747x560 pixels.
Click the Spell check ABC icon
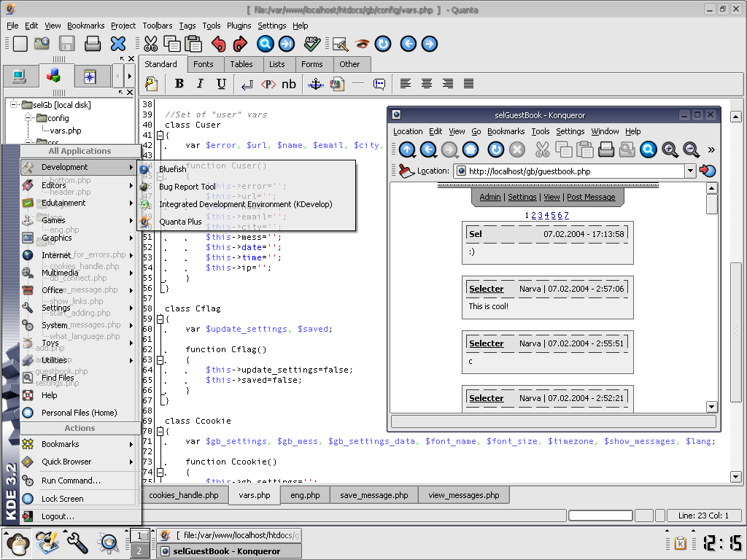pos(312,44)
